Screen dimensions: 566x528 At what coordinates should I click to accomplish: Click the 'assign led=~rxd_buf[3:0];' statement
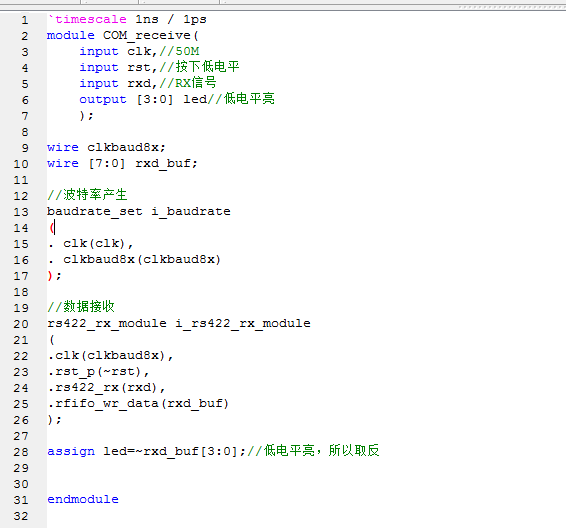click(147, 451)
